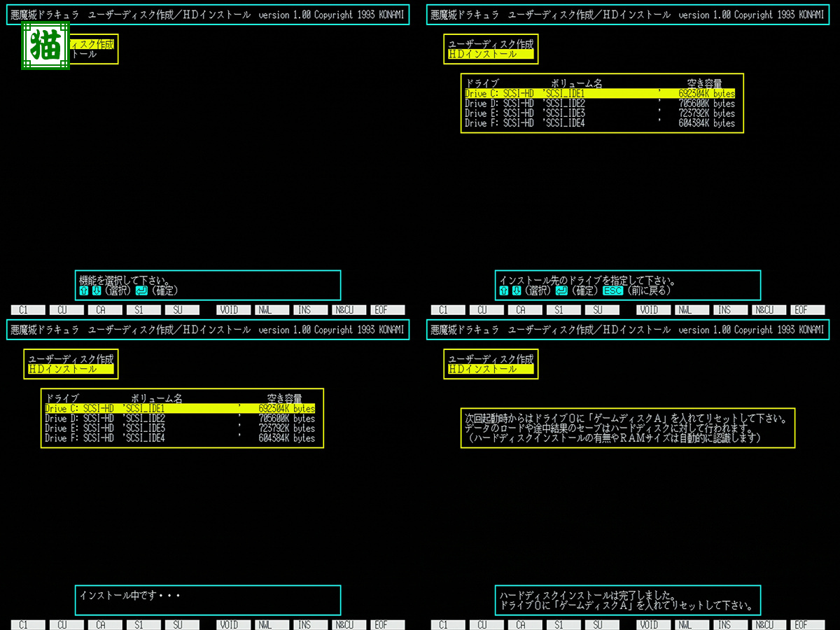Image resolution: width=840 pixels, height=630 pixels.
Task: Click the green 猫 cat icon
Action: pyautogui.click(x=45, y=45)
